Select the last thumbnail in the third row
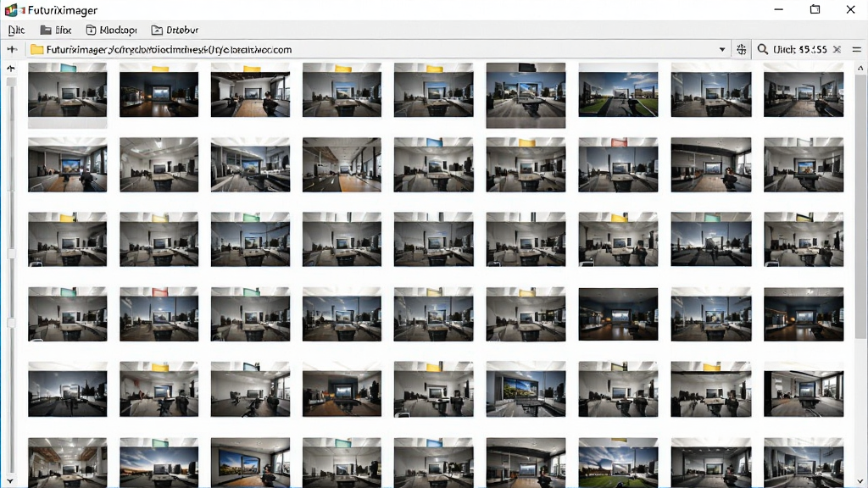Screen dimensions: 868x488 click(x=804, y=240)
